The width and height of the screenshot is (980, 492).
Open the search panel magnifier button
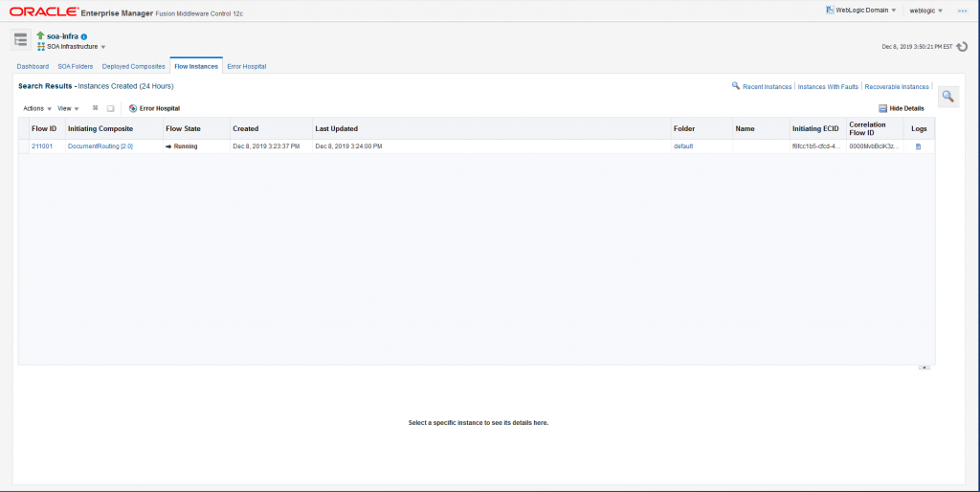point(947,97)
